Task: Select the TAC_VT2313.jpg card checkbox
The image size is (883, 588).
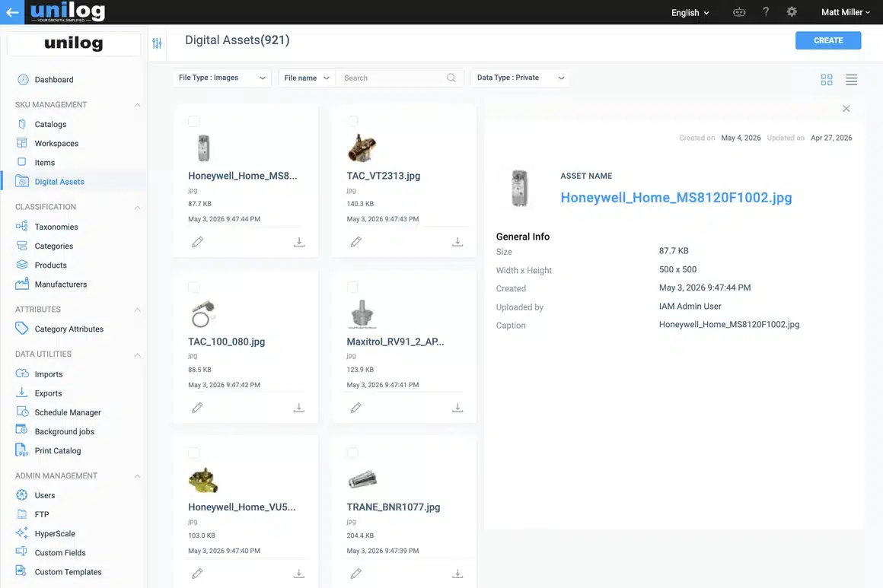Action: [x=352, y=121]
